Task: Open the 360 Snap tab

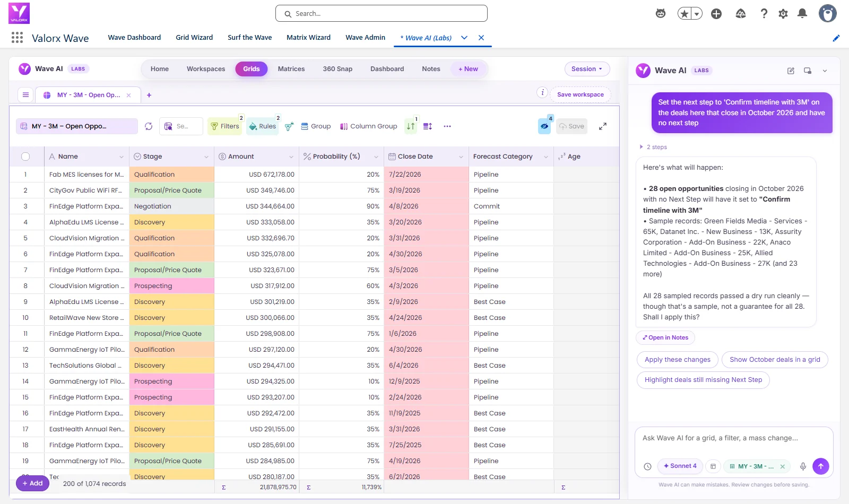Action: pos(337,69)
